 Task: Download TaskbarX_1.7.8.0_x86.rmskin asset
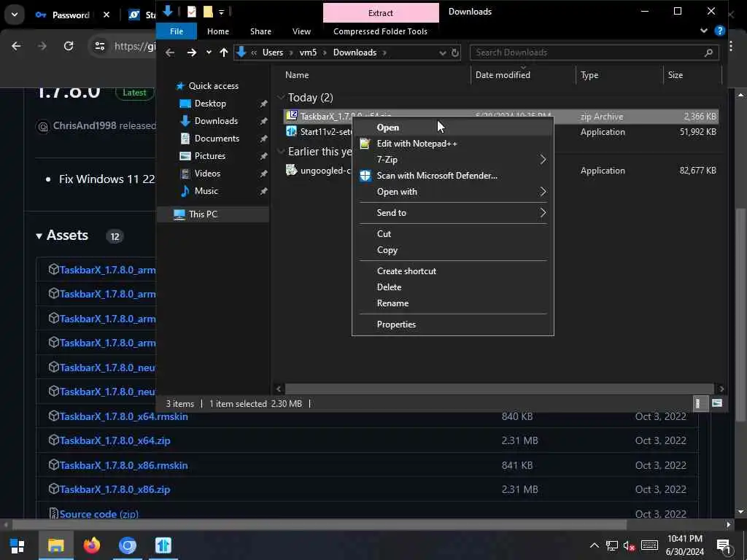click(123, 465)
